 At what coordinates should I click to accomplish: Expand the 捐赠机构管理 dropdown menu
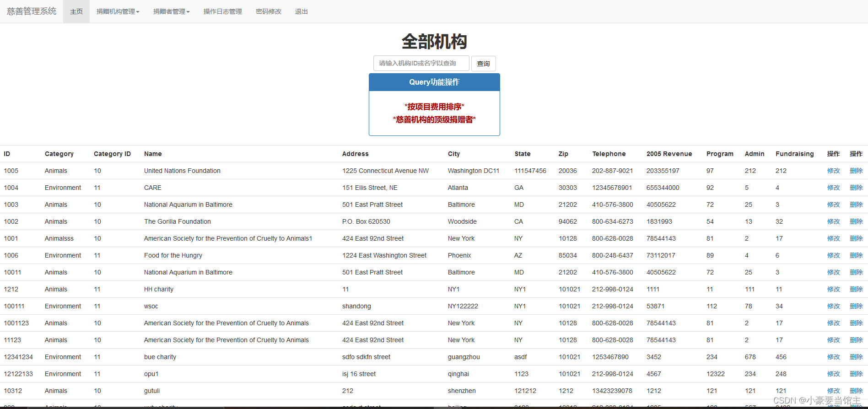coord(118,11)
